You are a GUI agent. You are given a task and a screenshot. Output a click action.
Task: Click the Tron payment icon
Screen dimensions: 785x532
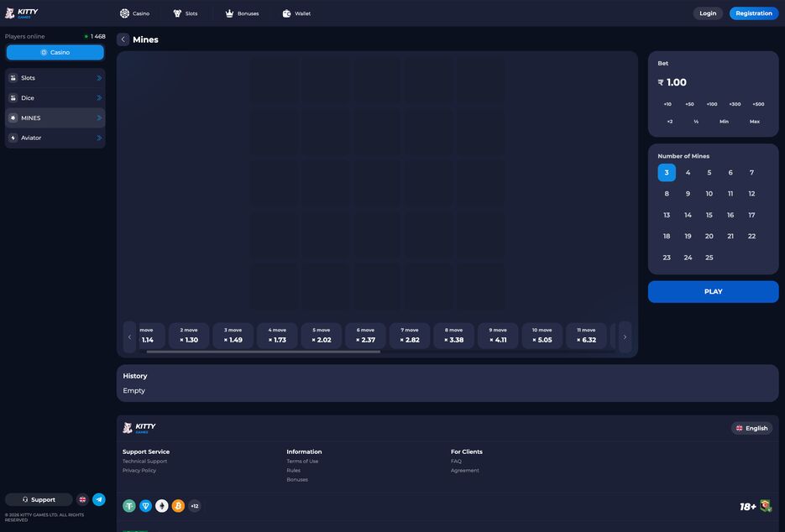point(146,506)
